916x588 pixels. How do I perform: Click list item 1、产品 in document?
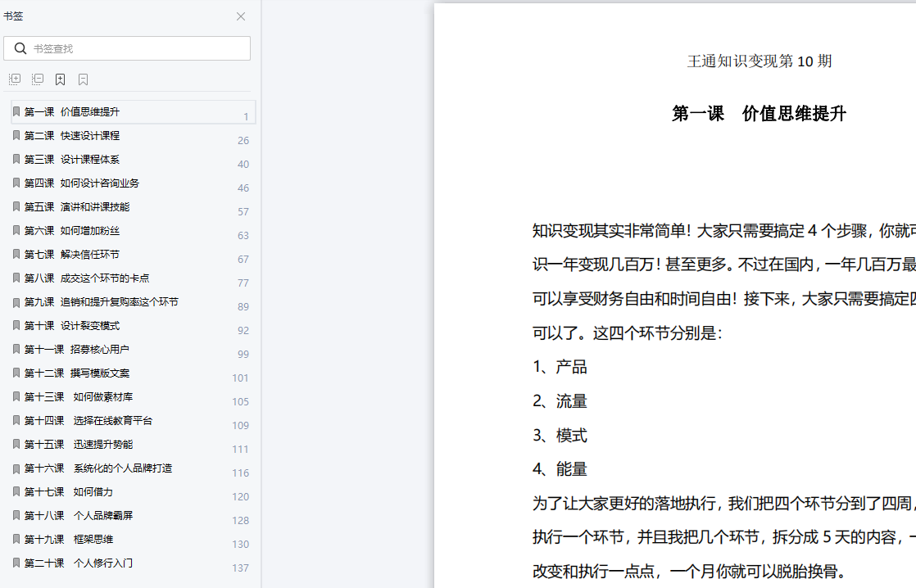click(560, 367)
